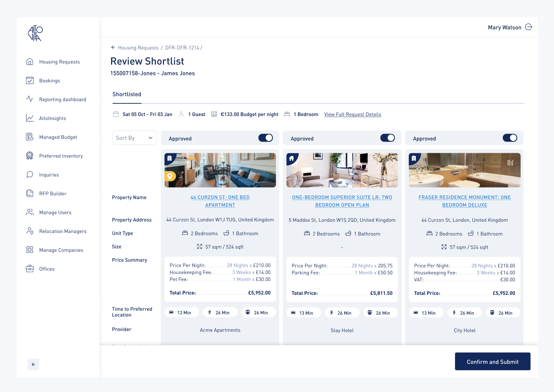This screenshot has height=392, width=554.
Task: Open the Sort By dropdown
Action: click(x=134, y=138)
